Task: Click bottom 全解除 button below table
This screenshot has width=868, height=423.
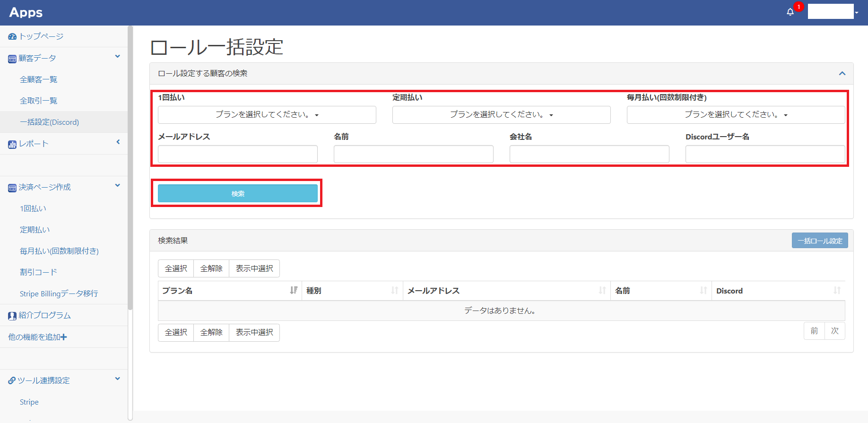Action: pyautogui.click(x=211, y=332)
